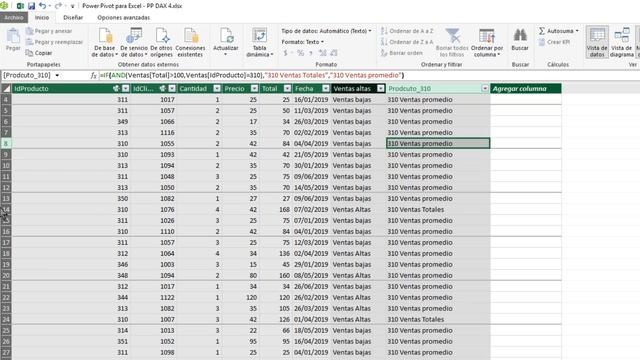Click Pegar y reemplazar
The image size is (640, 360).
[54, 42]
